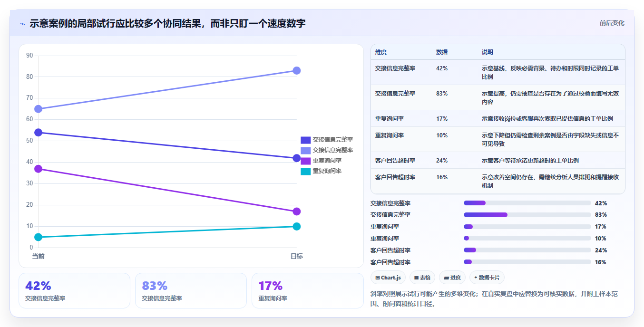
Task: Click the 0 y-axis tick label
Action: (31, 247)
